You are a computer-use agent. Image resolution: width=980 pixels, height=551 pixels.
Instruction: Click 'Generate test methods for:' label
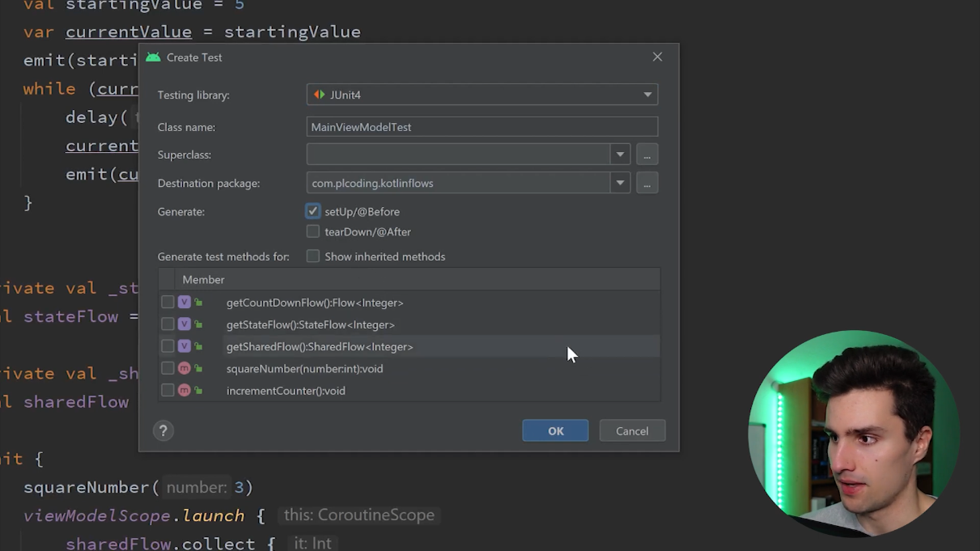click(223, 256)
